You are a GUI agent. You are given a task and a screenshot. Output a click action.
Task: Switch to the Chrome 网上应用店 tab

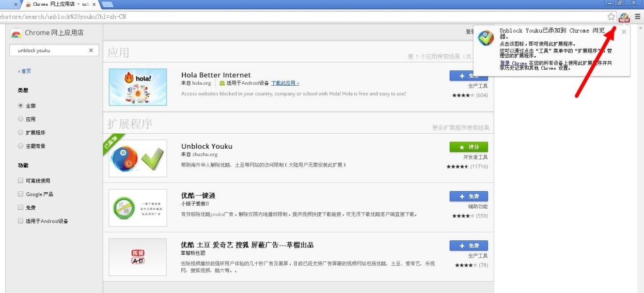(59, 4)
